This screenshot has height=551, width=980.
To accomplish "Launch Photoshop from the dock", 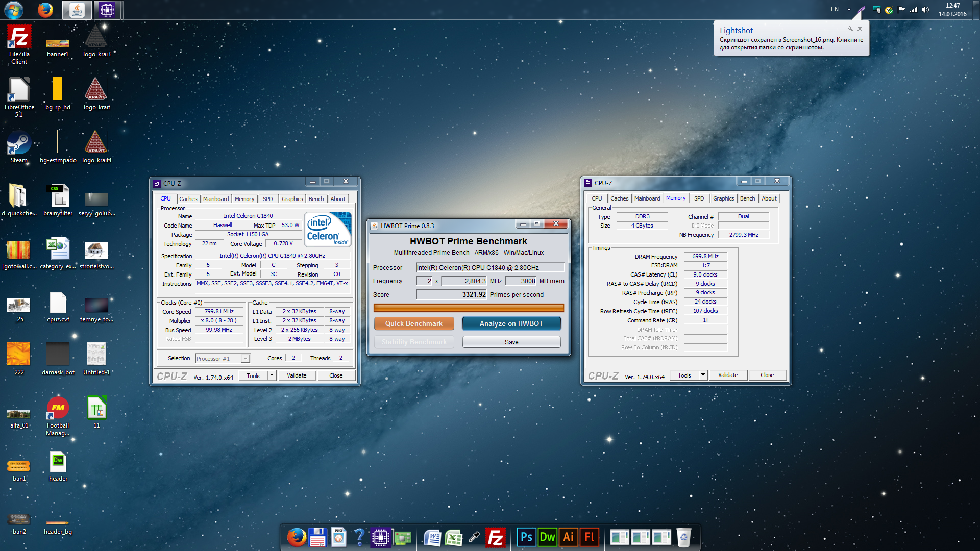I will pyautogui.click(x=526, y=537).
